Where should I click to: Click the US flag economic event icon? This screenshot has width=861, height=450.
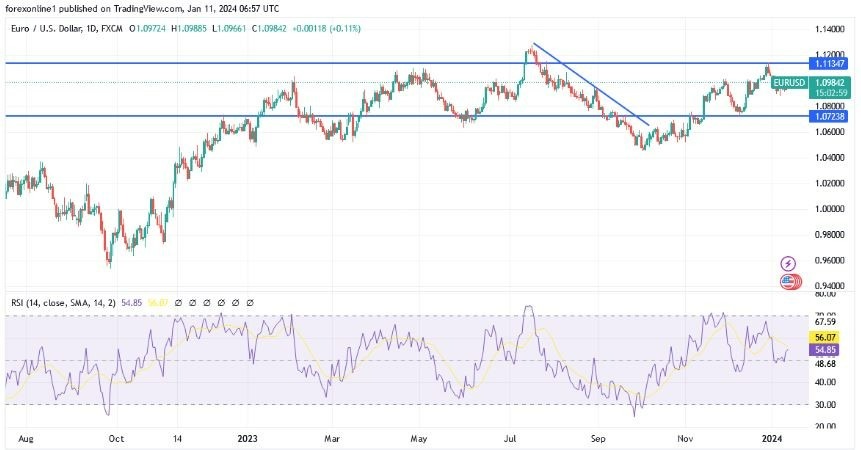pyautogui.click(x=789, y=282)
